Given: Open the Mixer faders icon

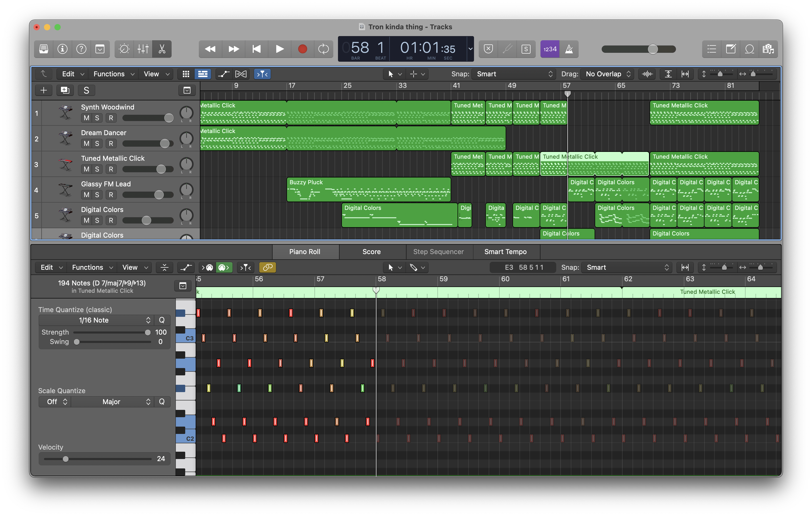Looking at the screenshot, I should tap(143, 49).
